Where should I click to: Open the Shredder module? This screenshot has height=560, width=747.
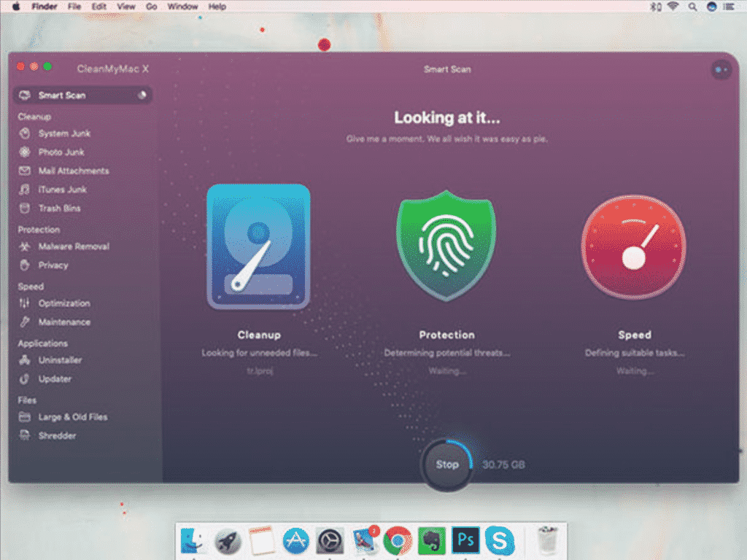pyautogui.click(x=58, y=435)
